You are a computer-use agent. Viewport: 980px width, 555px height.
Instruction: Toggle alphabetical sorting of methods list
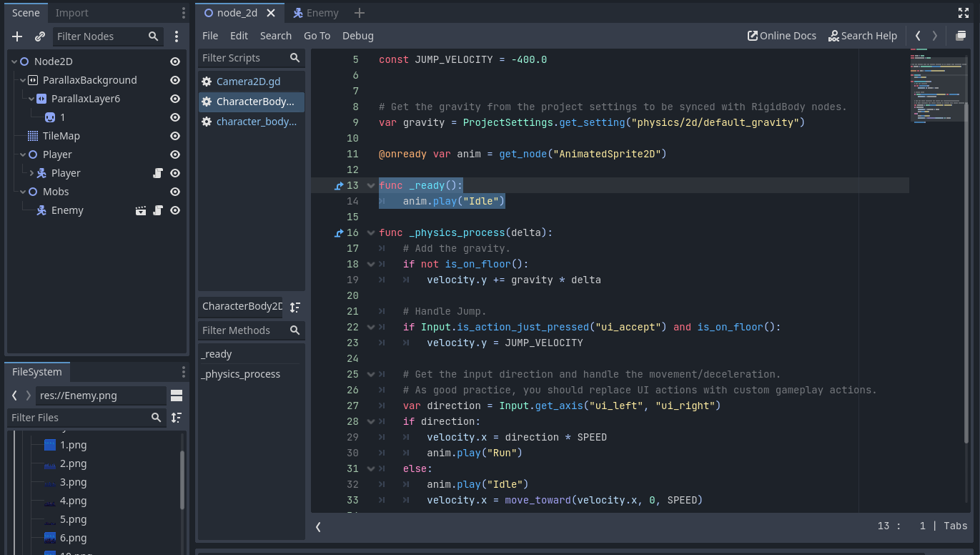[295, 307]
